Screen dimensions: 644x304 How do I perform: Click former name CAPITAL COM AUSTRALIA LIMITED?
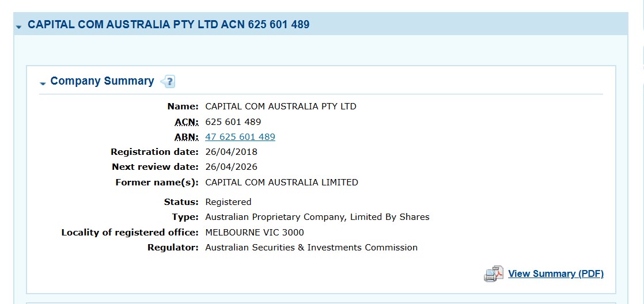point(281,183)
